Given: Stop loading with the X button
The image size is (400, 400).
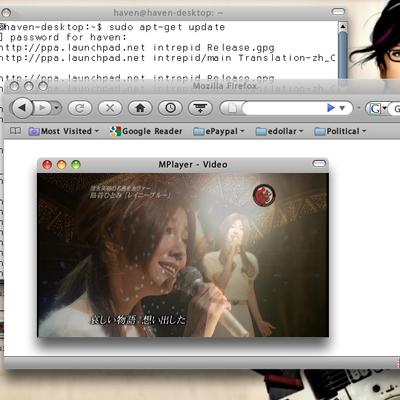Looking at the screenshot, I should pos(110,108).
